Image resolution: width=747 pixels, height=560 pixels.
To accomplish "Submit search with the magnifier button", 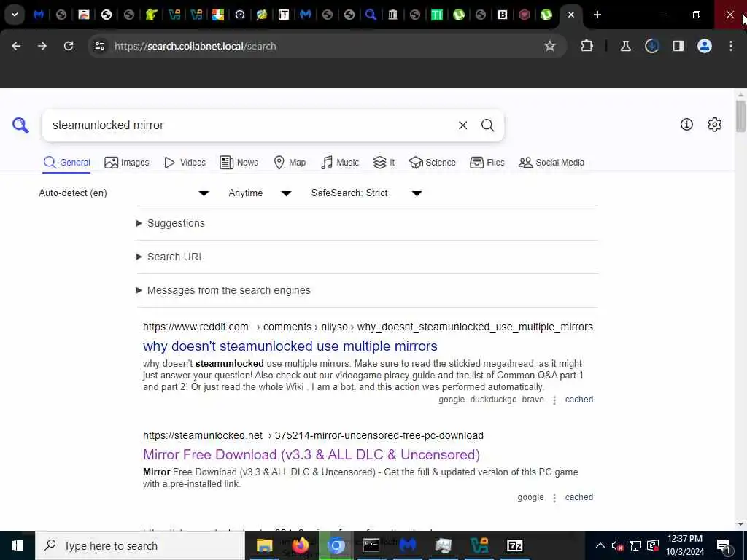I will coord(487,125).
